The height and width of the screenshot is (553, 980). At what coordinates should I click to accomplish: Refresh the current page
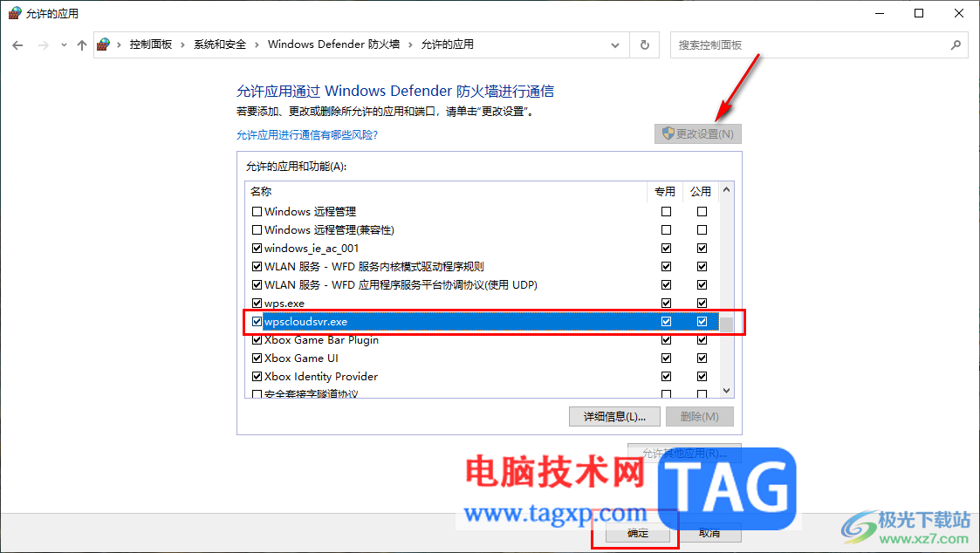(x=644, y=45)
